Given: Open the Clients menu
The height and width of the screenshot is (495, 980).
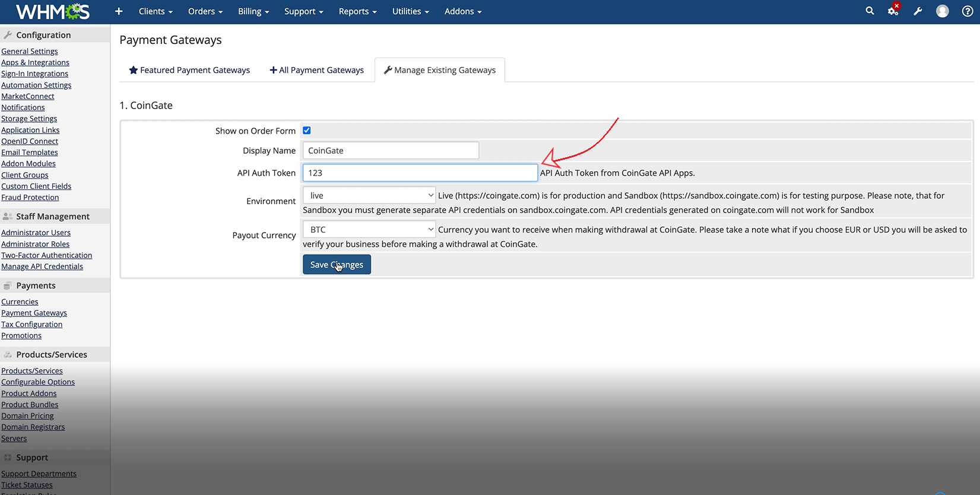Looking at the screenshot, I should 156,11.
